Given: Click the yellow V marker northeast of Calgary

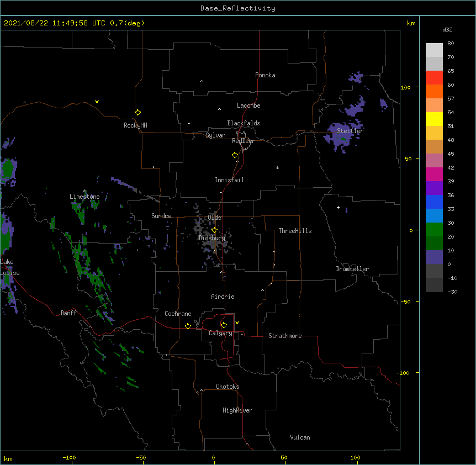Looking at the screenshot, I should [237, 323].
